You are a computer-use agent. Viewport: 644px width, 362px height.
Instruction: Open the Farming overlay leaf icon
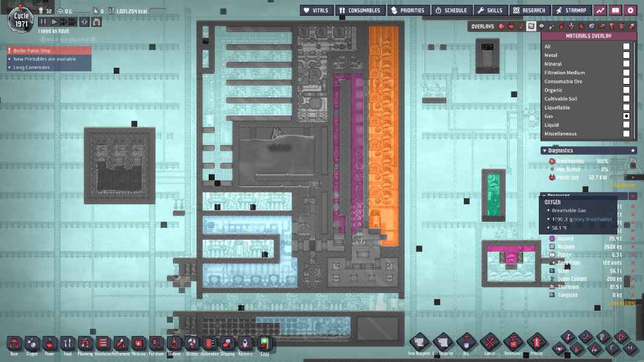point(591,26)
